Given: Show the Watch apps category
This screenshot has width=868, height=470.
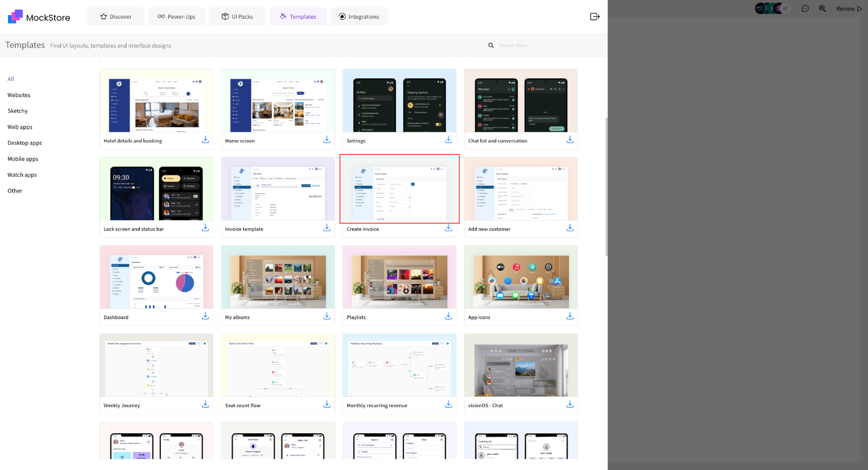Looking at the screenshot, I should [x=22, y=175].
